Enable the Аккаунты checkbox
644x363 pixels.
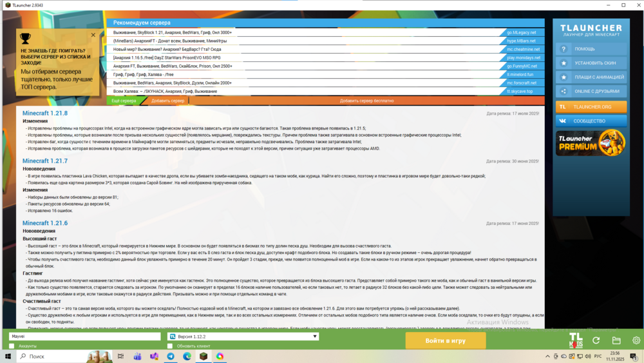click(12, 346)
